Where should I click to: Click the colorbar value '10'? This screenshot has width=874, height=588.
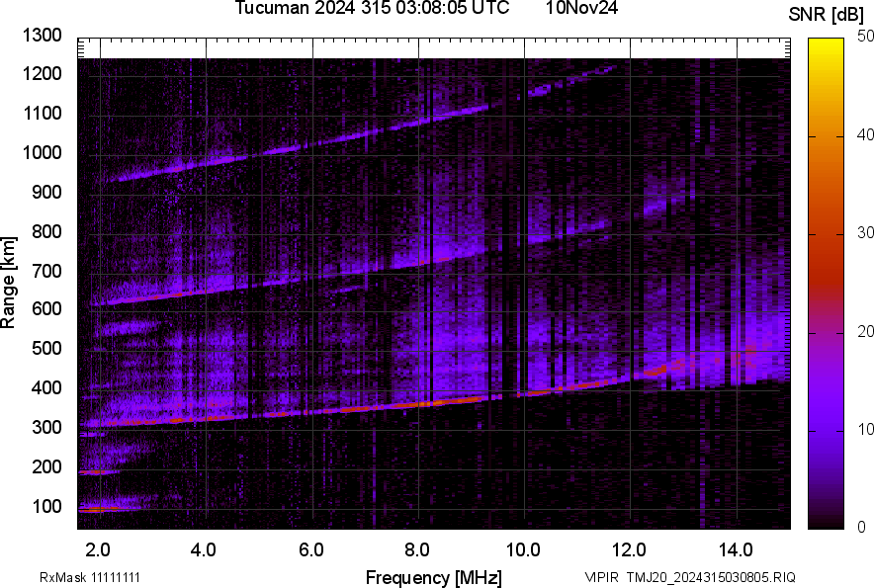[x=865, y=429]
